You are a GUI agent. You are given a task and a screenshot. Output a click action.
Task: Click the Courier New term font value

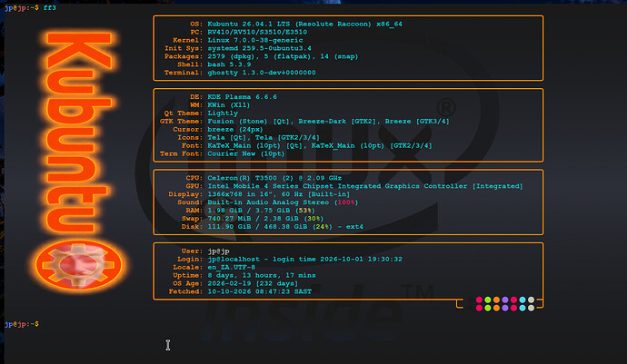coord(246,153)
